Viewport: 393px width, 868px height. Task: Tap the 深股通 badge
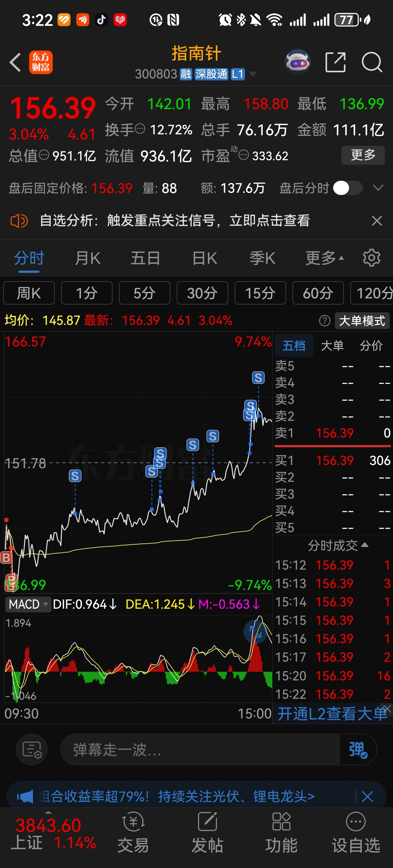(211, 74)
